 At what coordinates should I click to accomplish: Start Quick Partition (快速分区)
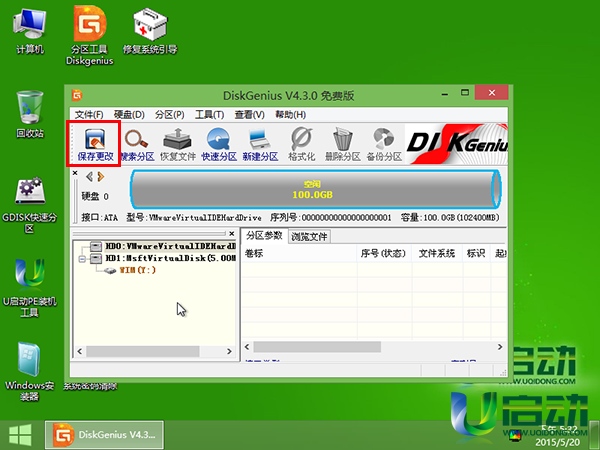[x=219, y=144]
